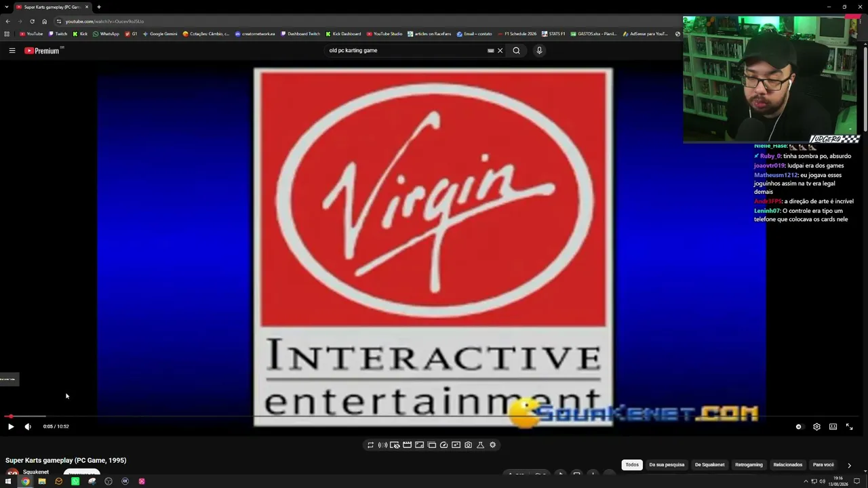Start voice search with the microphone

pyautogui.click(x=539, y=50)
